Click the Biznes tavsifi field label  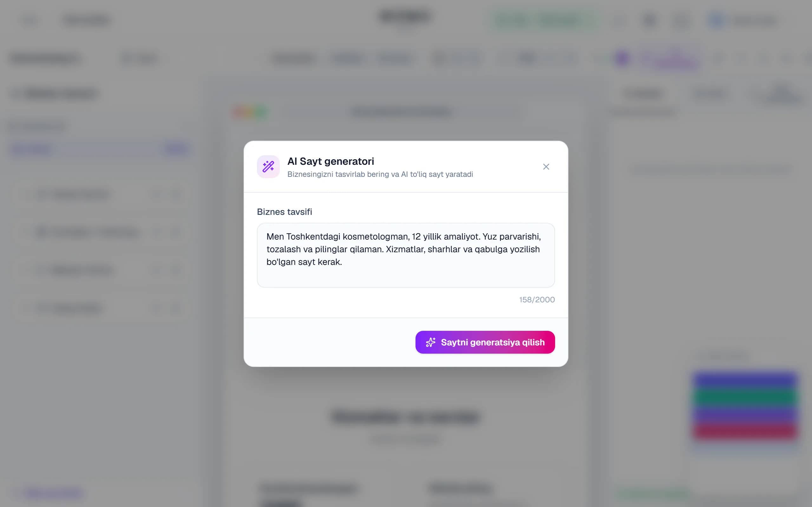(284, 212)
